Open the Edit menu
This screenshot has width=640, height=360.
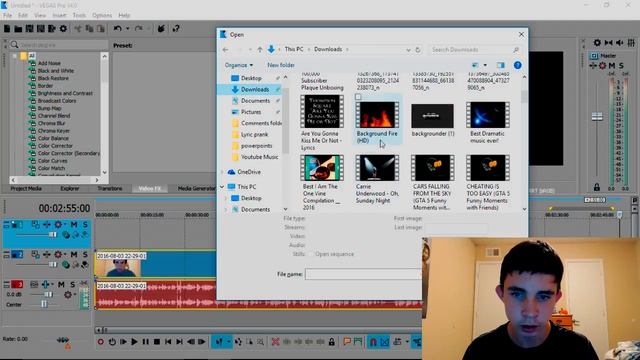(x=23, y=16)
